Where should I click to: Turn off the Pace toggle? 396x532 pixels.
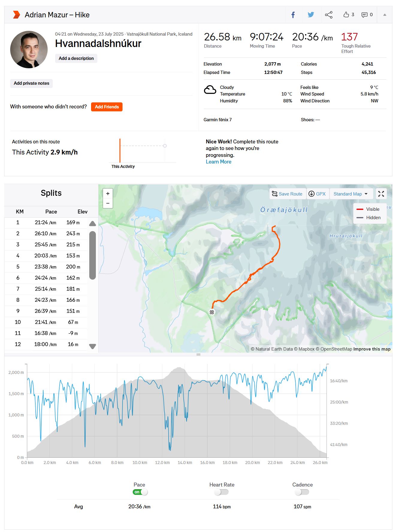[140, 492]
